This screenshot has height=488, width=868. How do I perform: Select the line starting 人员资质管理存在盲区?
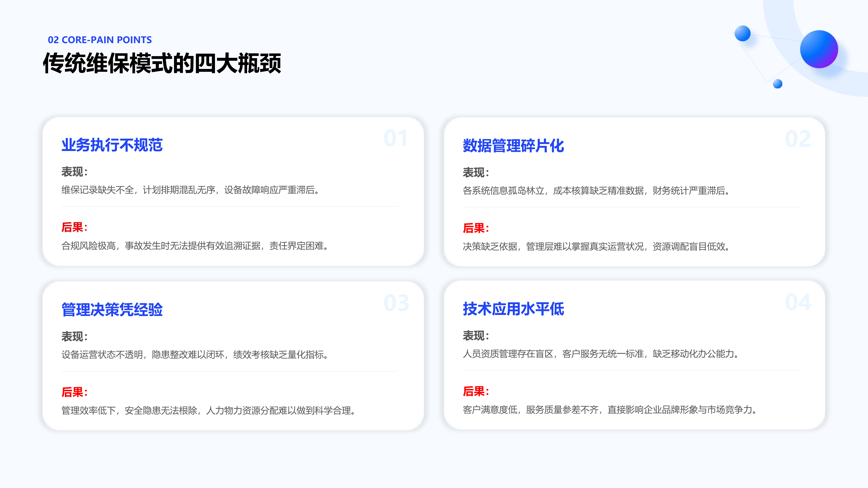coord(601,354)
